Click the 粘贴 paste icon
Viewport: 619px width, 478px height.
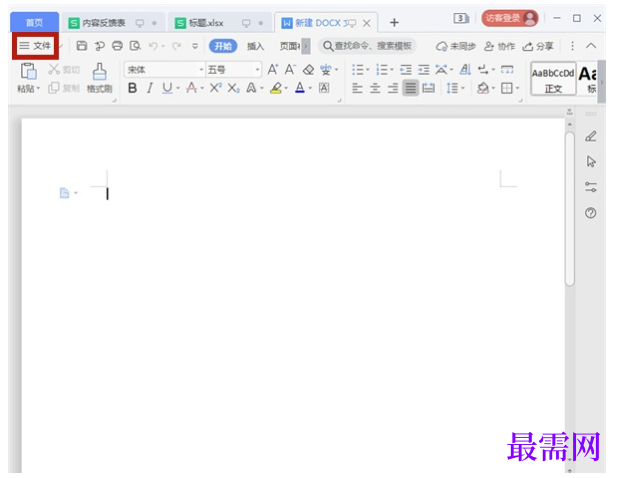coord(28,71)
